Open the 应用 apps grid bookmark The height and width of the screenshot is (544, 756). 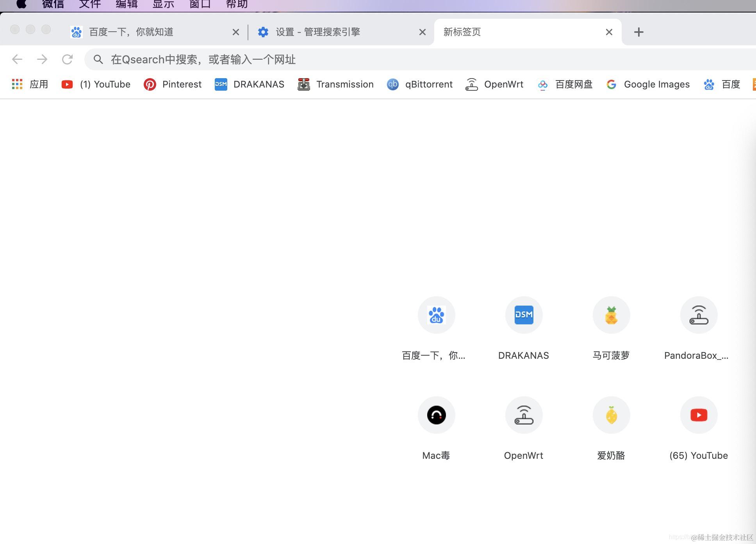pyautogui.click(x=30, y=84)
